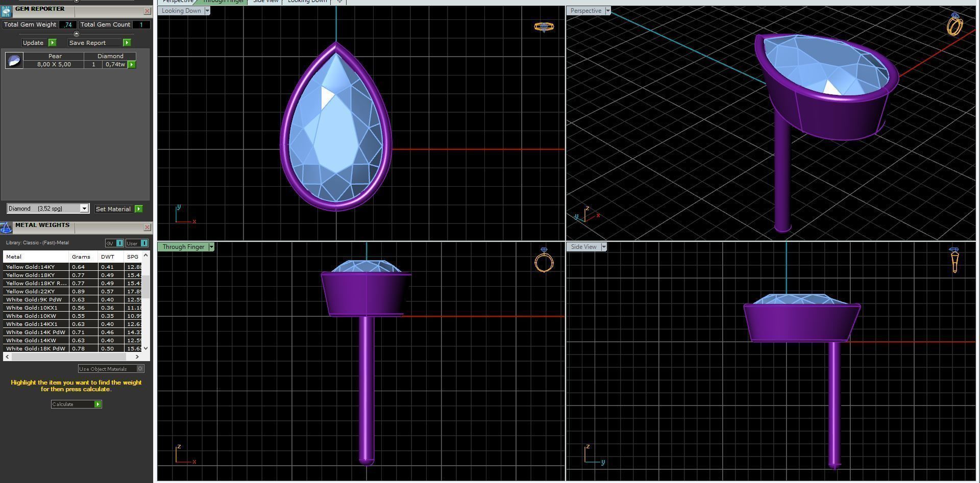980x483 pixels.
Task: Select the White Gold:18K PdW row
Action: pos(72,348)
